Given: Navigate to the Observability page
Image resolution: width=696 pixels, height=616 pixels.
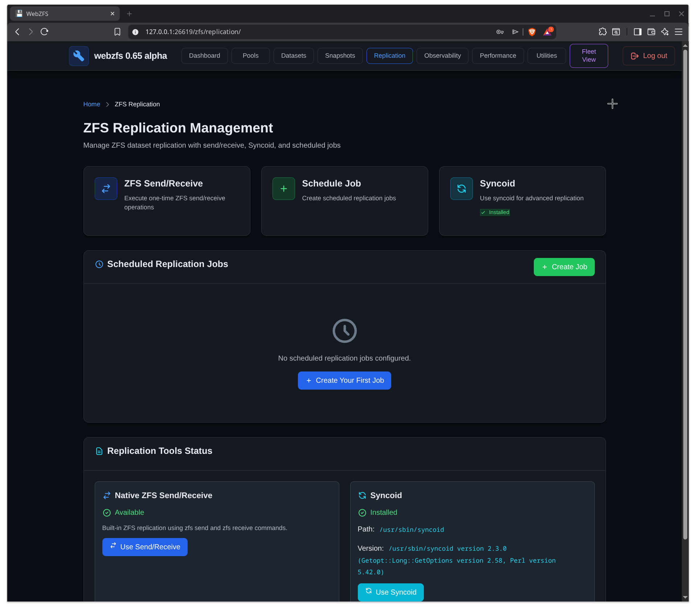Looking at the screenshot, I should coord(442,56).
